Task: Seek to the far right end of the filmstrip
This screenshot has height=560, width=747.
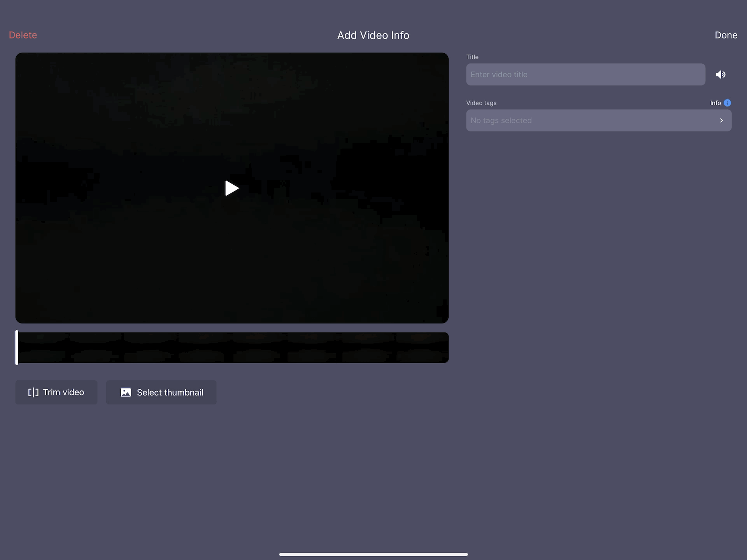Action: [x=445, y=348]
